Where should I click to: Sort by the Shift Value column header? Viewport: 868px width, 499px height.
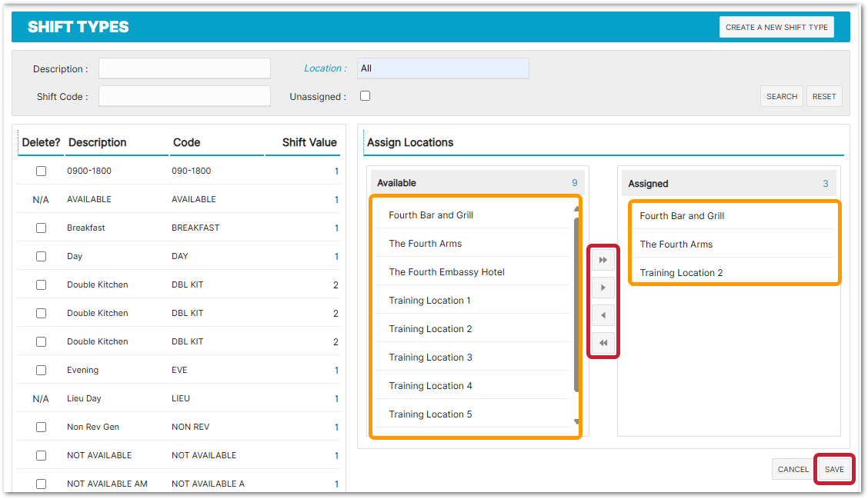309,142
